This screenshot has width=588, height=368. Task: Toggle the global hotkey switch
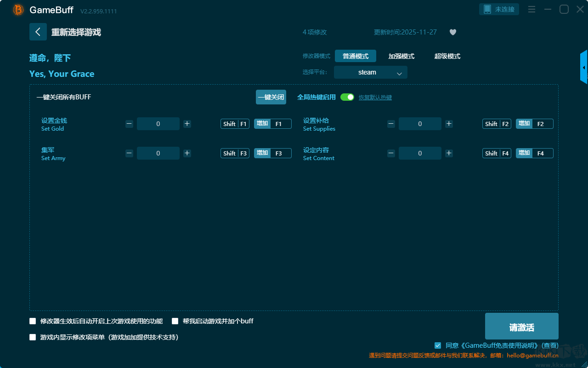[x=347, y=97]
